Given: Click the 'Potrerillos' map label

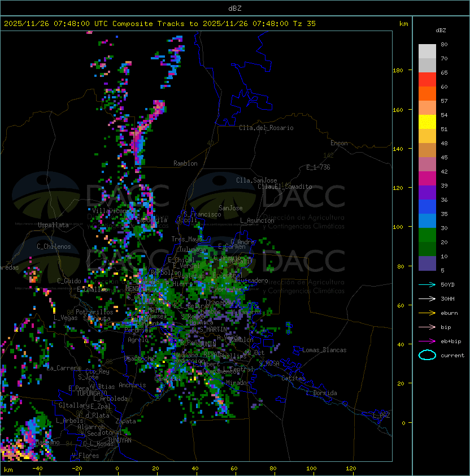Looking at the screenshot, I should pyautogui.click(x=94, y=312).
